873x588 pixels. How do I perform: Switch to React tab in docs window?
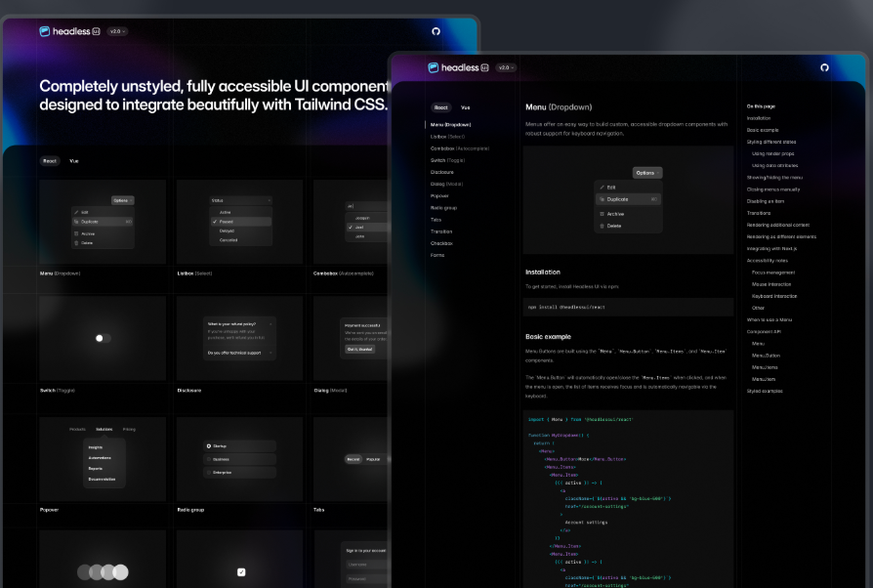[x=441, y=107]
